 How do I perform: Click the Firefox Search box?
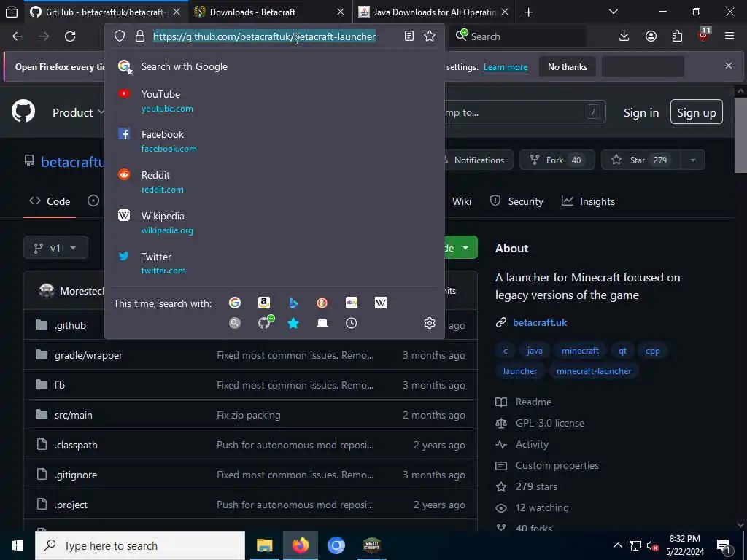tap(519, 36)
